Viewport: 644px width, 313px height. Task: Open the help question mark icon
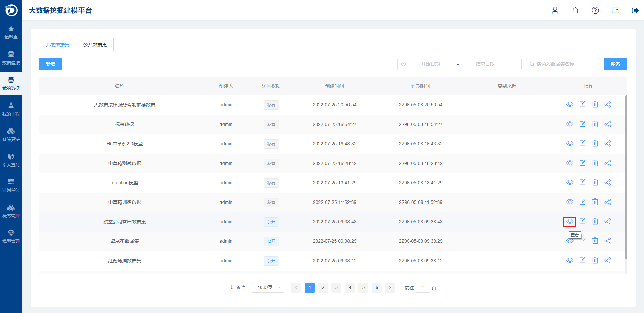pyautogui.click(x=595, y=10)
